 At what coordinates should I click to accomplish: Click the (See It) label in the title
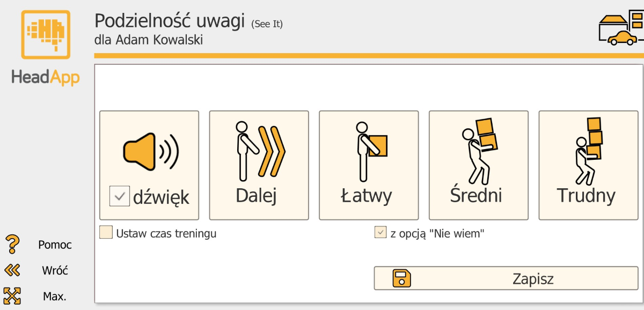267,24
